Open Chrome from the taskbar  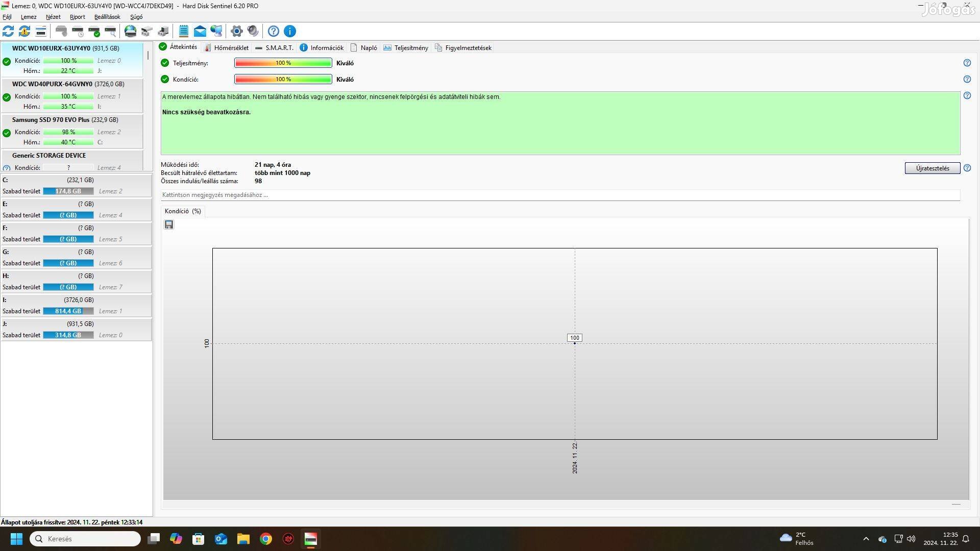pos(265,539)
